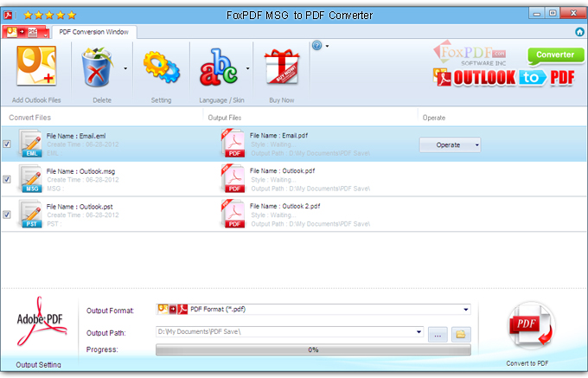Click the text 'File Name : Outlook.pdf'
The image size is (588, 378).
[283, 170]
